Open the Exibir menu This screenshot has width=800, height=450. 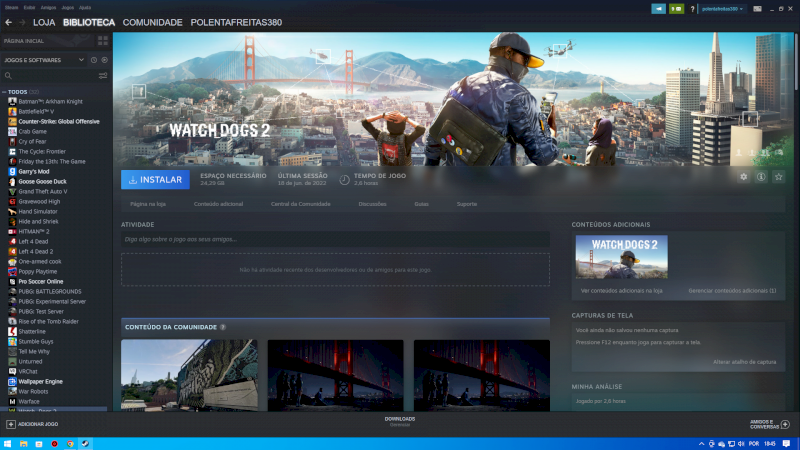pos(30,8)
